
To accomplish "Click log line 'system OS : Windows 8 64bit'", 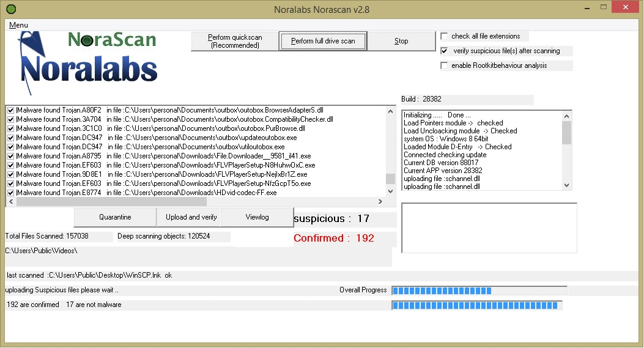I will point(446,139).
